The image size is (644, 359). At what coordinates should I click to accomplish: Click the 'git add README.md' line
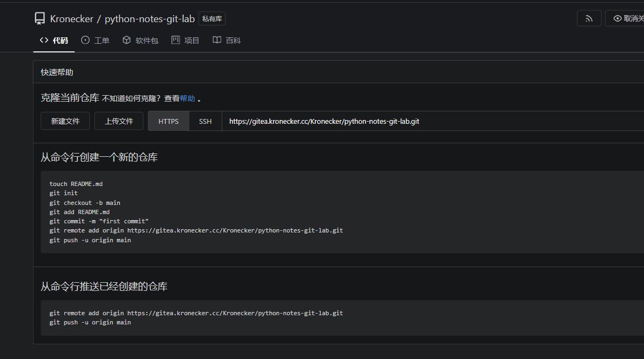(79, 212)
